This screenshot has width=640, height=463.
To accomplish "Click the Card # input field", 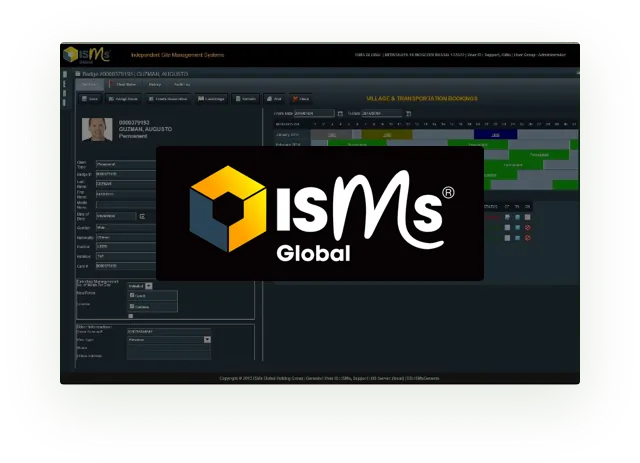I will pyautogui.click(x=126, y=266).
